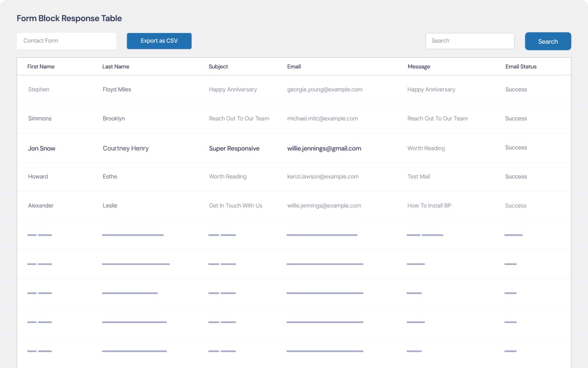Viewport: 588px width, 368px height.
Task: Click the Last Name column header
Action: 116,66
